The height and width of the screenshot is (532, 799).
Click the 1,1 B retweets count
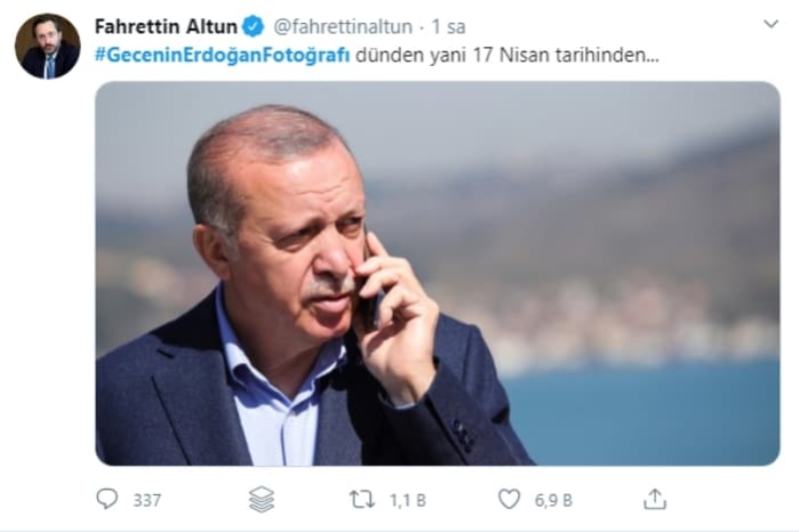pos(407,500)
